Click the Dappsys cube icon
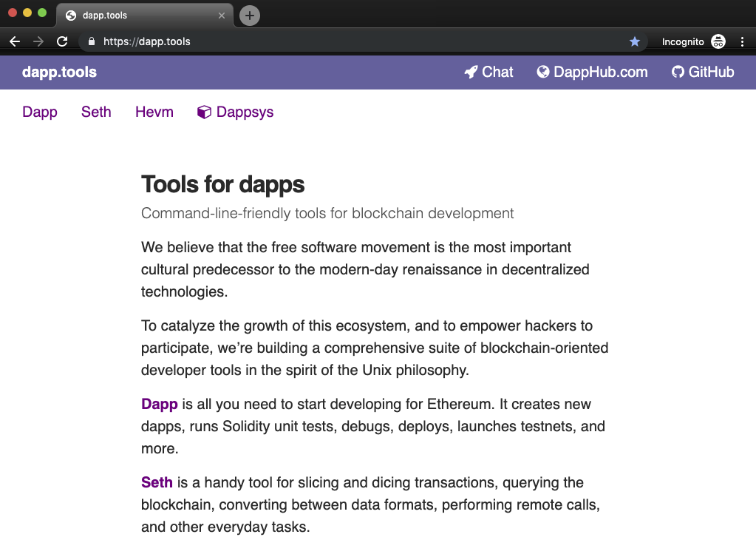This screenshot has width=756, height=537. tap(204, 112)
